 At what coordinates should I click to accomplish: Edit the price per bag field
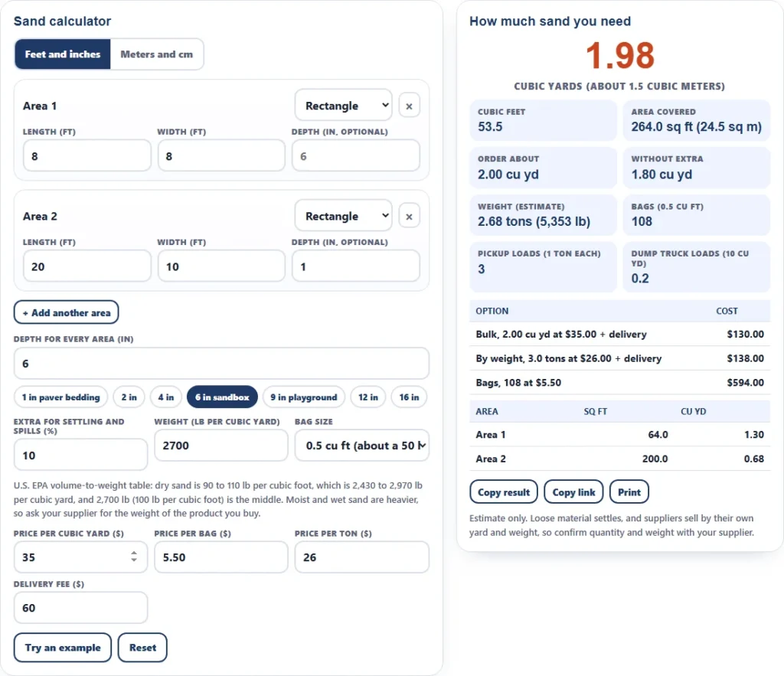click(221, 557)
